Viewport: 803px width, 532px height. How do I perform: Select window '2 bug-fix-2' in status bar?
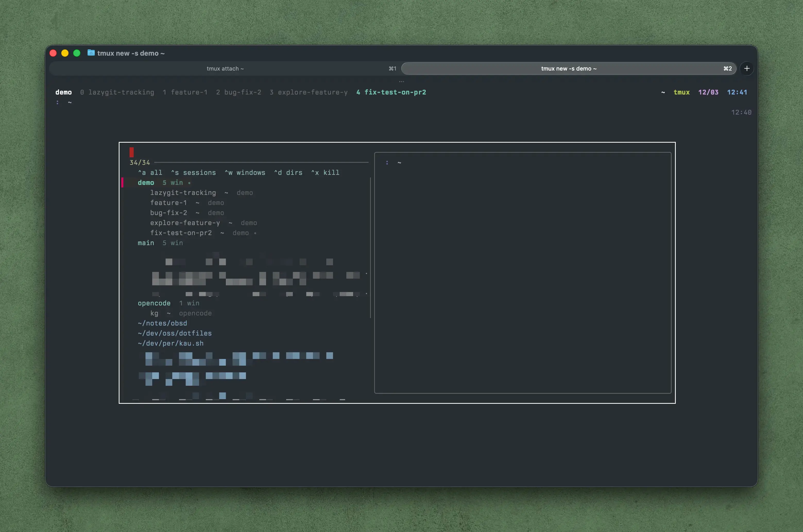coord(238,92)
